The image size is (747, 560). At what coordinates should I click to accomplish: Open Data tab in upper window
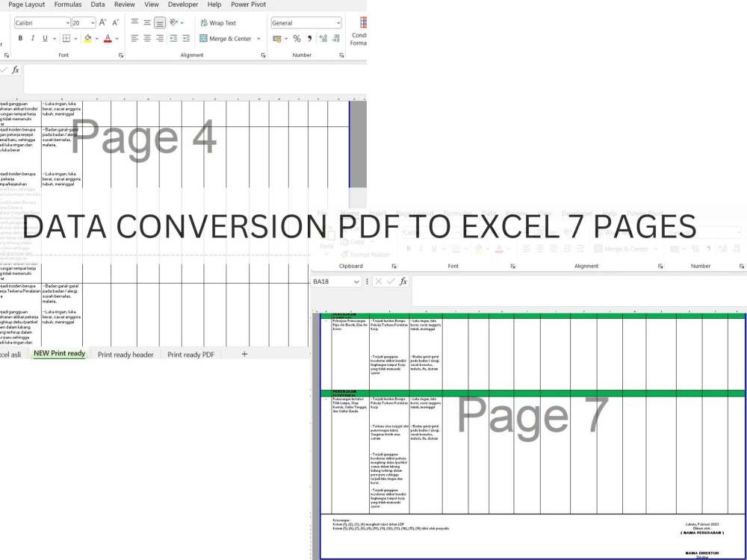pyautogui.click(x=98, y=4)
